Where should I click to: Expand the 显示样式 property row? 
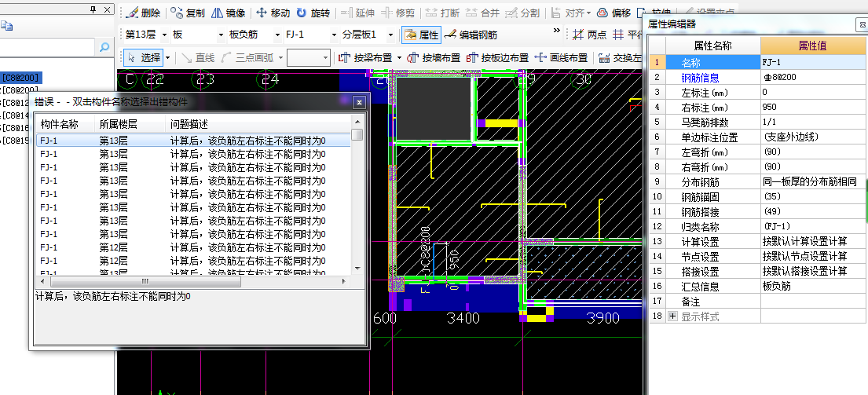coord(672,316)
